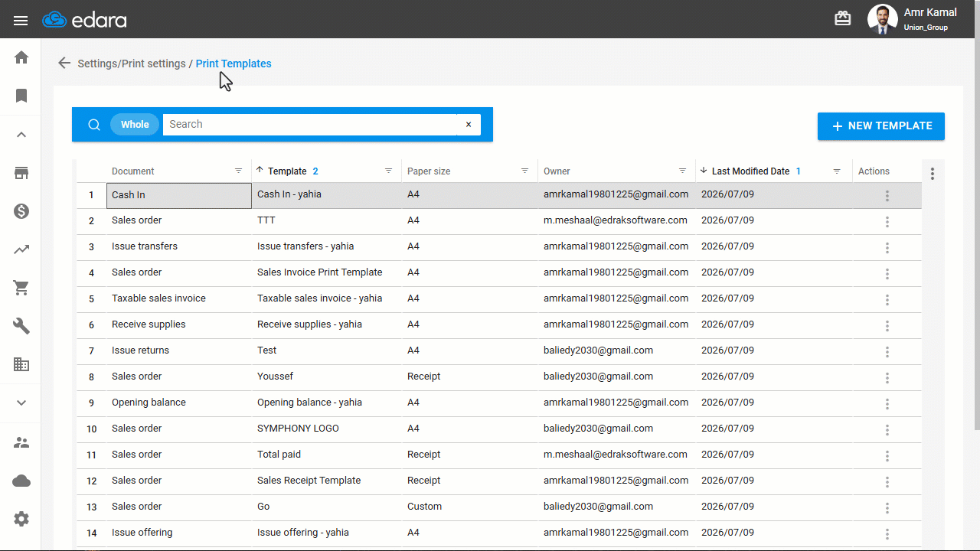Open the Document column filter menu
The image size is (980, 551).
(239, 171)
